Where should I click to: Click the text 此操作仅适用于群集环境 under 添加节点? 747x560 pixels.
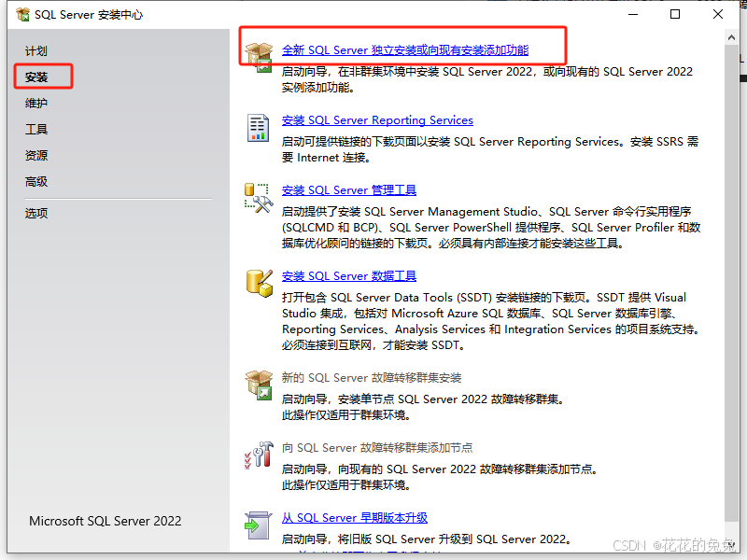(345, 485)
